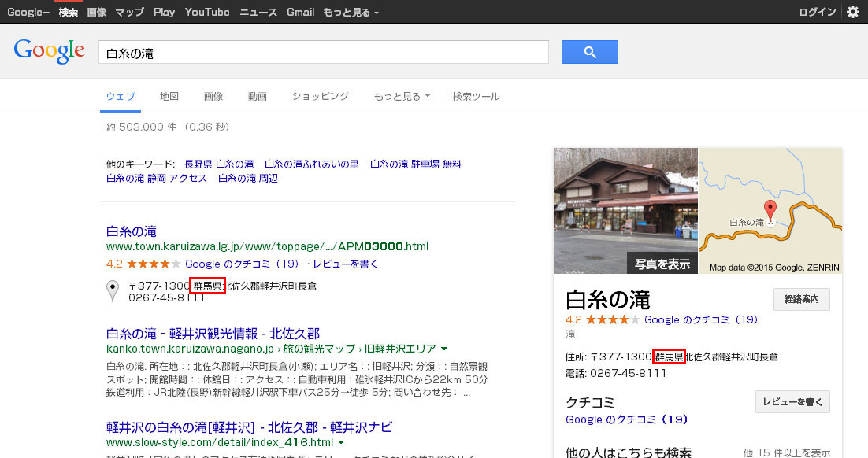Viewport: 868px width, 458px height.
Task: Open dropdown arrow beside slow-style.com result URL
Action: click(x=341, y=442)
